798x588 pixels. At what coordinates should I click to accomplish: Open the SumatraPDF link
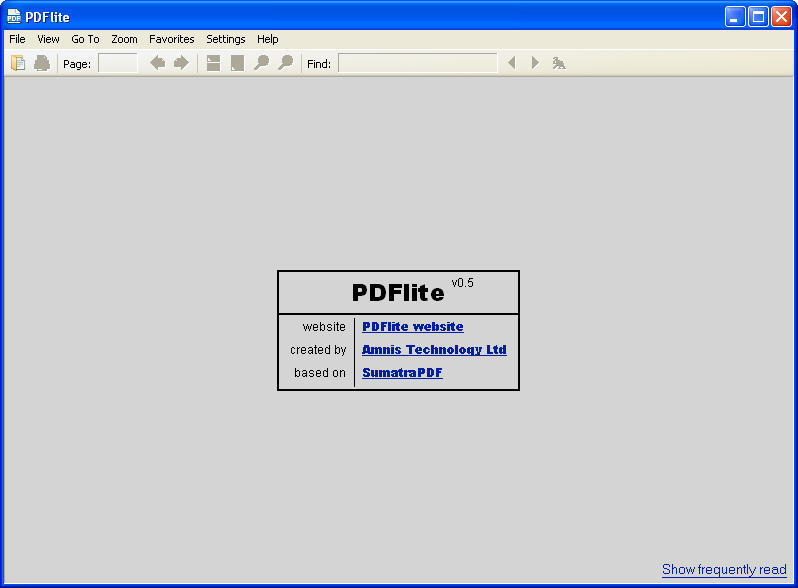(402, 373)
